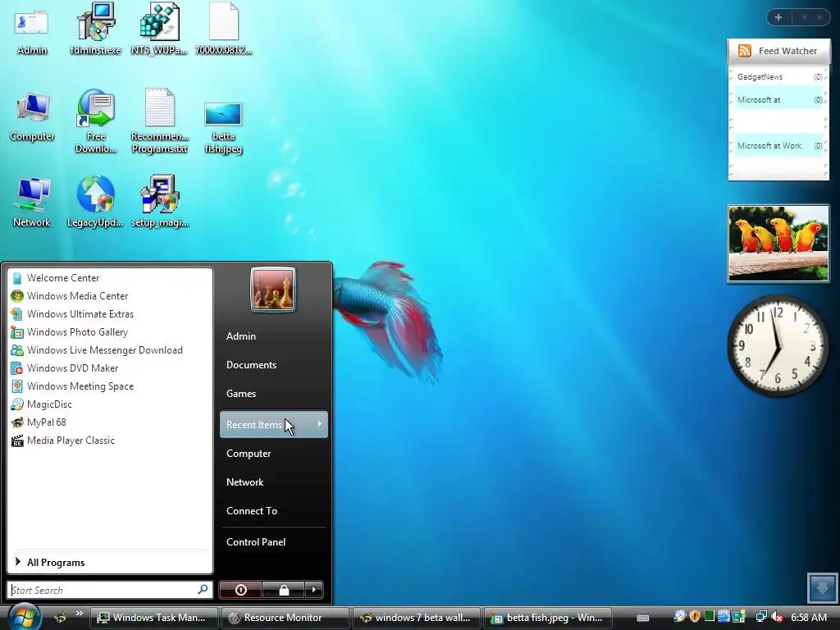Image resolution: width=840 pixels, height=630 pixels.
Task: Click the Feed Watcher gadget header
Action: pos(778,51)
